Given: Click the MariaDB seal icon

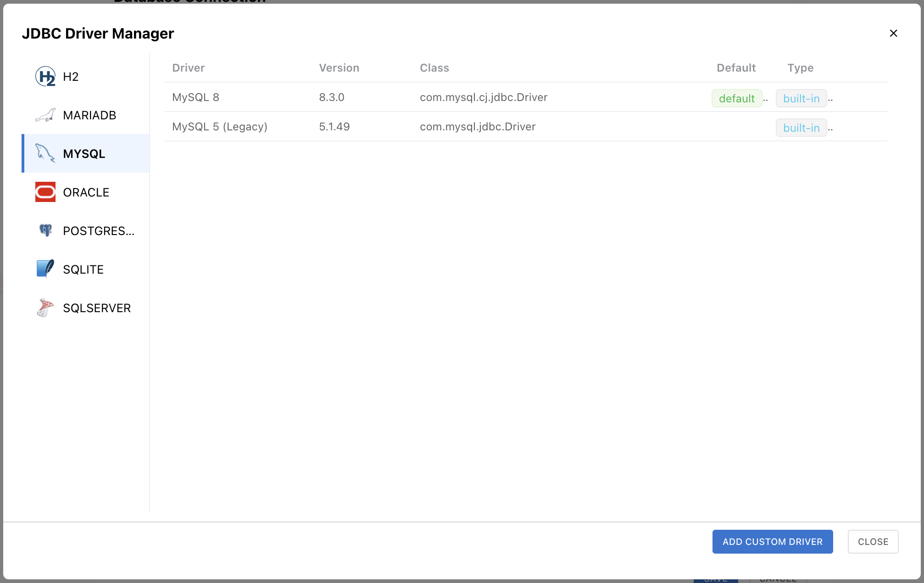Looking at the screenshot, I should pos(45,115).
